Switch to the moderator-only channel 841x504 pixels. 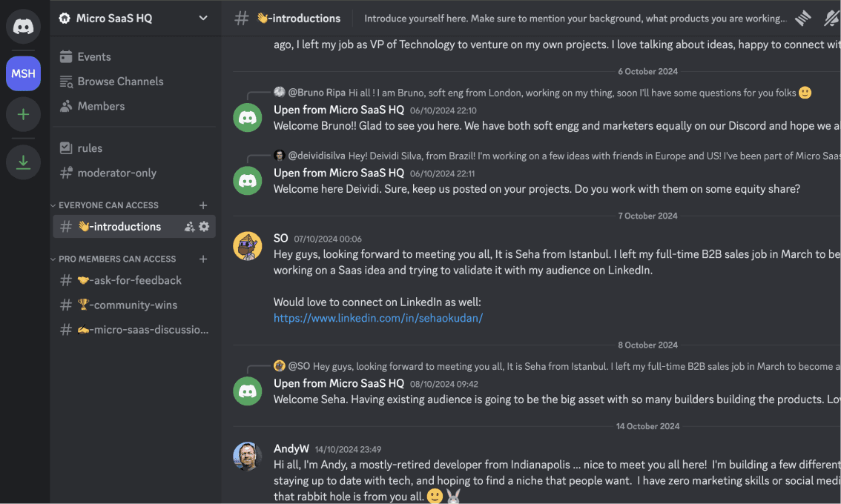pos(108,173)
